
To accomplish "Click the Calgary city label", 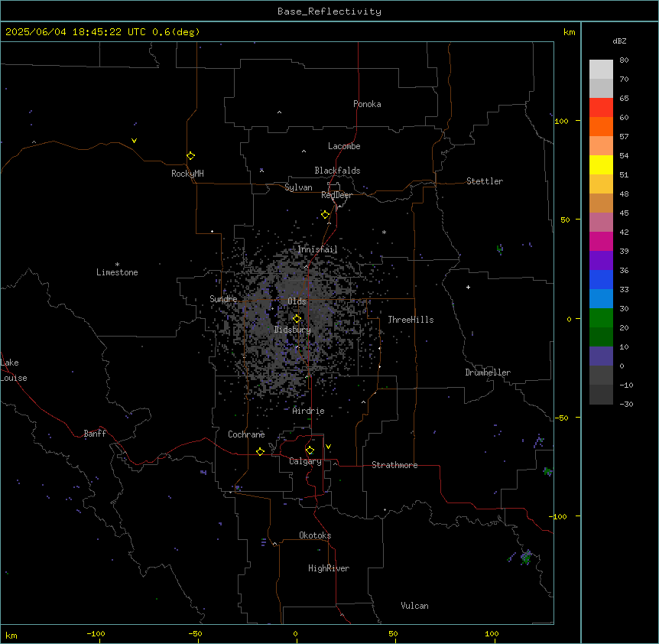I will (305, 461).
